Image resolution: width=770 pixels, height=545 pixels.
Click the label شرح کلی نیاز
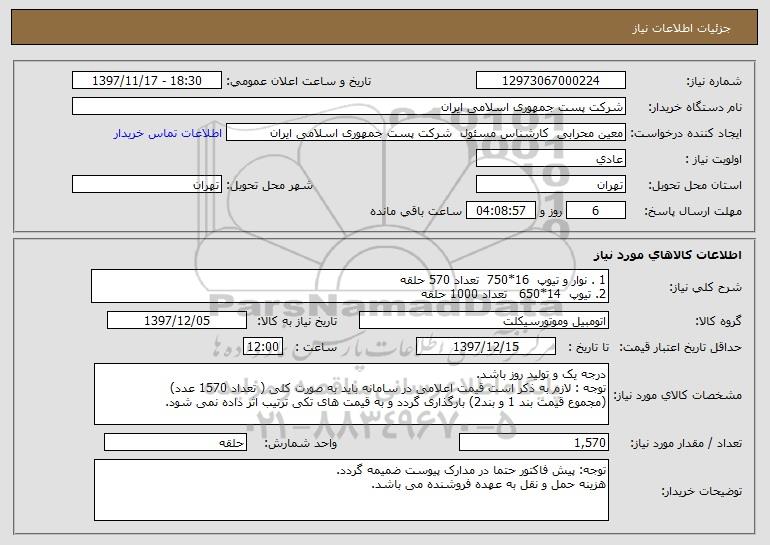706,287
